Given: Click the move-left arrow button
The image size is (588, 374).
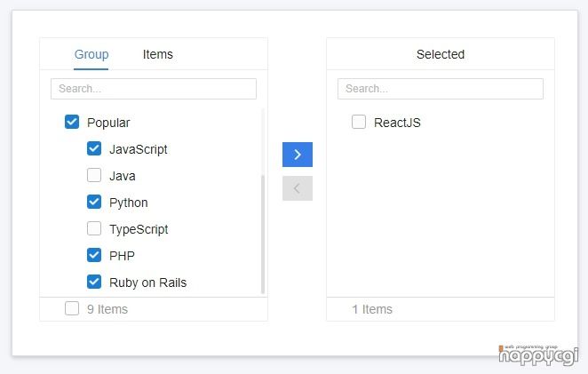Looking at the screenshot, I should click(x=298, y=188).
